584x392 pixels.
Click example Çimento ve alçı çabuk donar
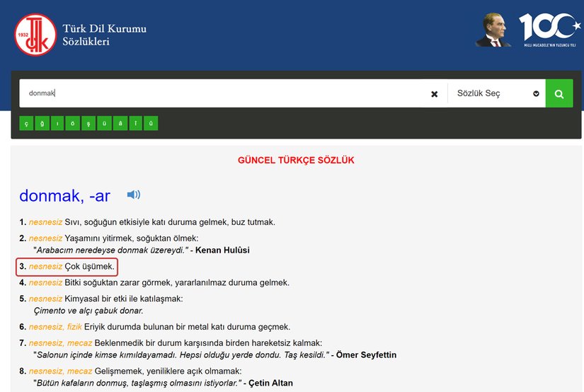[x=88, y=311]
